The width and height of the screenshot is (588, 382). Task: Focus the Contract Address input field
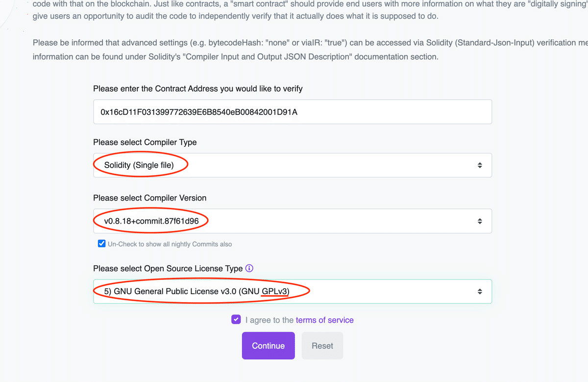[x=293, y=112]
